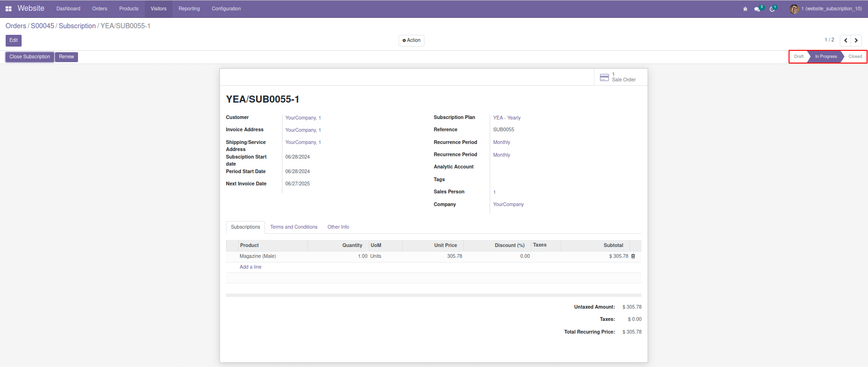The height and width of the screenshot is (367, 868).
Task: Click the Renew button
Action: [66, 57]
